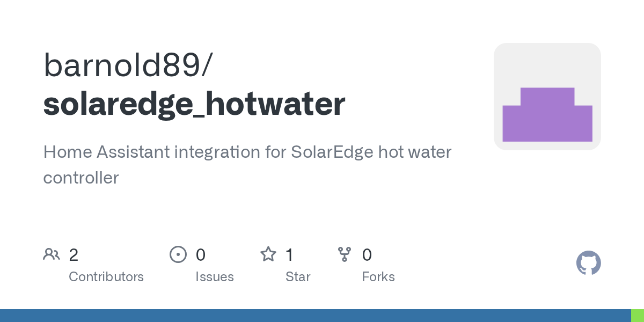
Task: Click the Forks branch icon
Action: [x=345, y=254]
